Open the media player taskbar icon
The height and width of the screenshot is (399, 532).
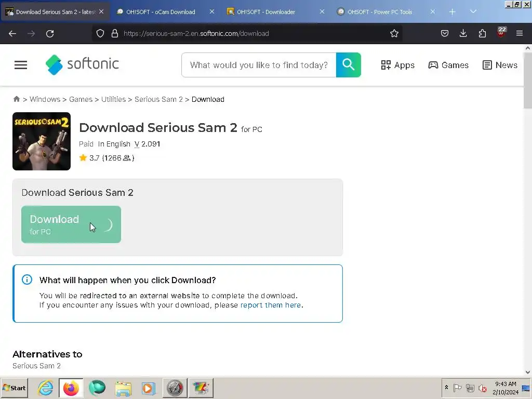[148, 388]
